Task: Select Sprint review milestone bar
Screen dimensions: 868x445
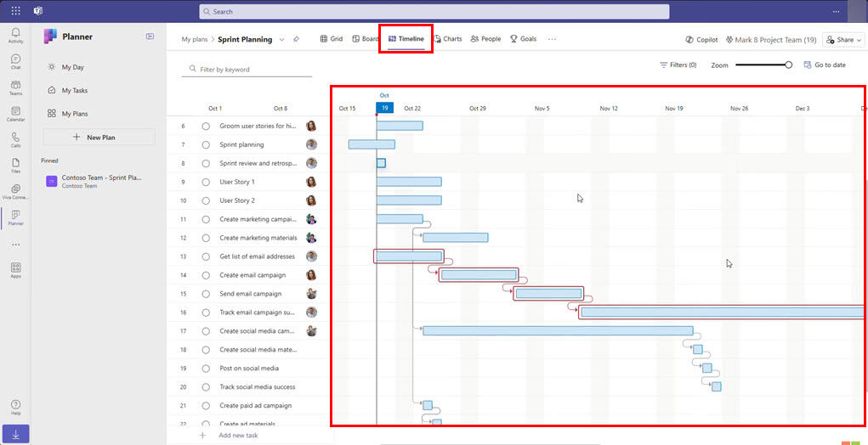Action: tap(381, 163)
